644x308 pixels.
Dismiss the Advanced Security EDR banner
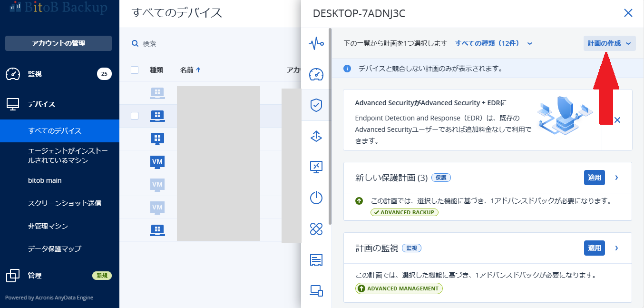click(617, 120)
